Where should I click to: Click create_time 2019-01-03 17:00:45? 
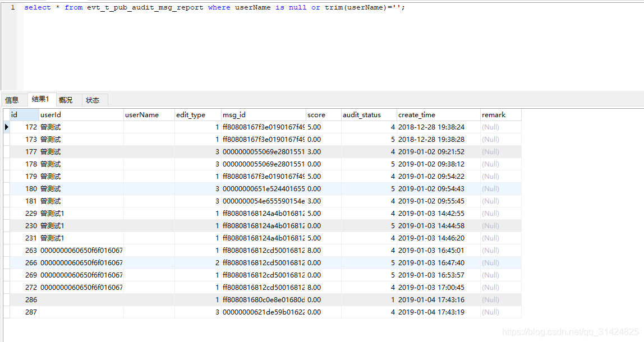click(x=438, y=288)
